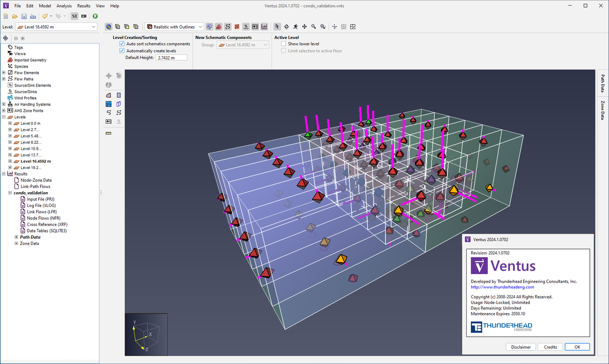Expand the Zone Data results node
Screen dimensions: 609x364
point(17,243)
